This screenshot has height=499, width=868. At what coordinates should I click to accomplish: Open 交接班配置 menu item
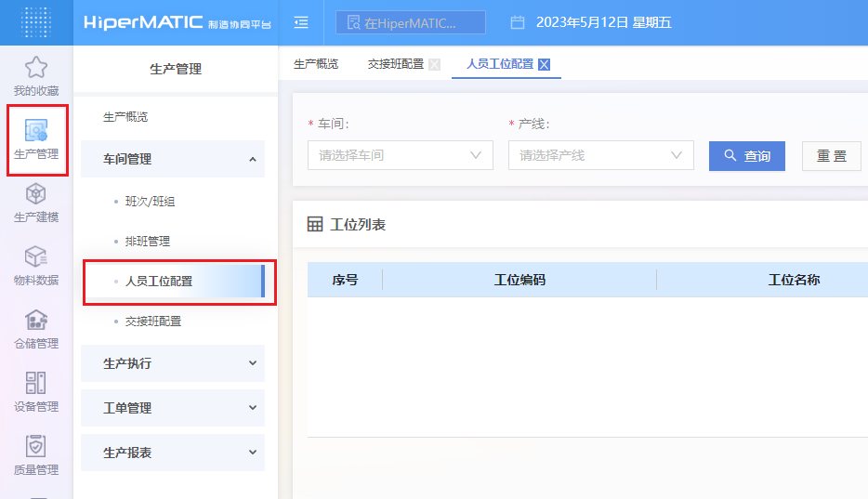(x=153, y=322)
